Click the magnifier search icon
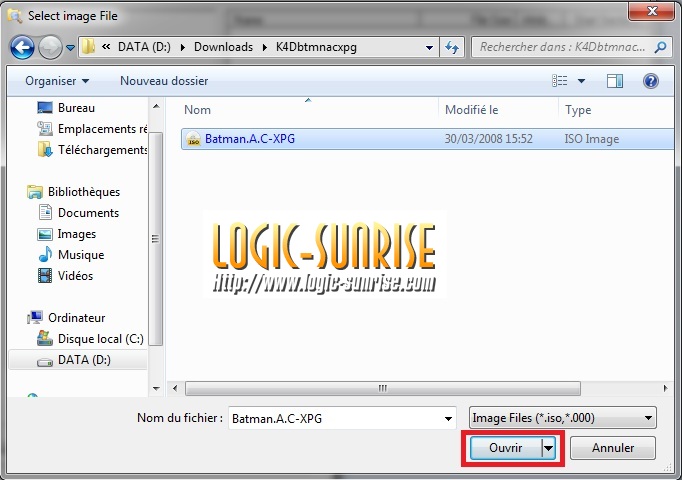The height and width of the screenshot is (480, 682). click(660, 47)
